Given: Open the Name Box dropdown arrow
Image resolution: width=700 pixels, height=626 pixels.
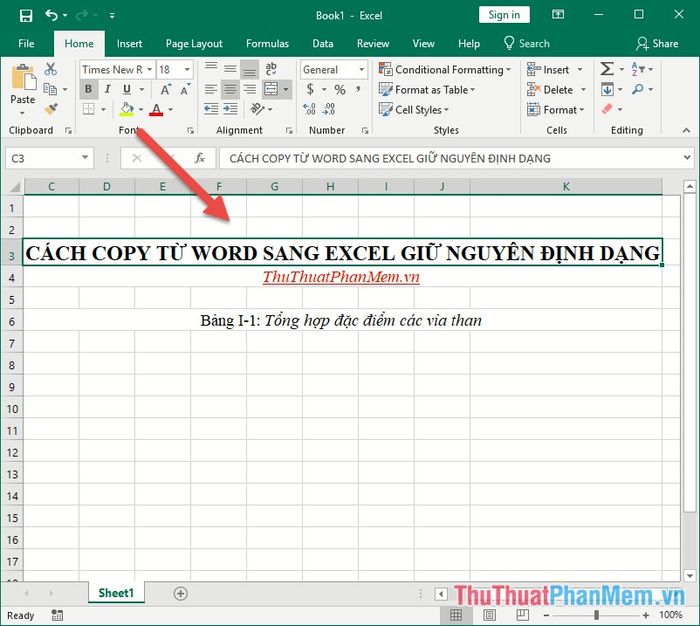Looking at the screenshot, I should (85, 158).
